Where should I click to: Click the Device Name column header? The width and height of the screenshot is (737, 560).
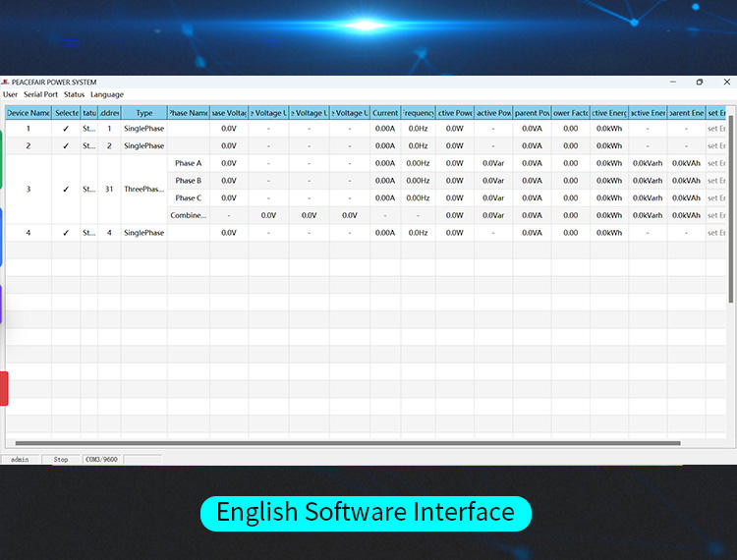click(x=28, y=113)
